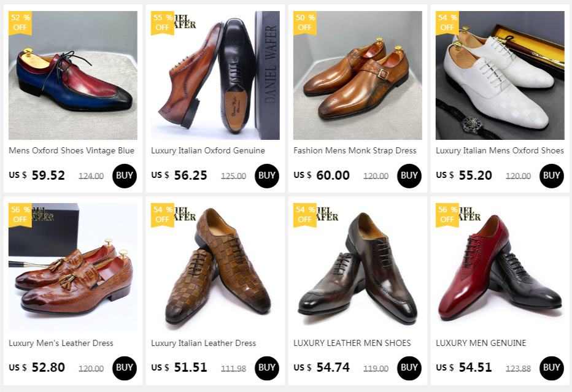This screenshot has width=572, height=392.
Task: View the white Oxford shoes photo
Action: click(500, 75)
